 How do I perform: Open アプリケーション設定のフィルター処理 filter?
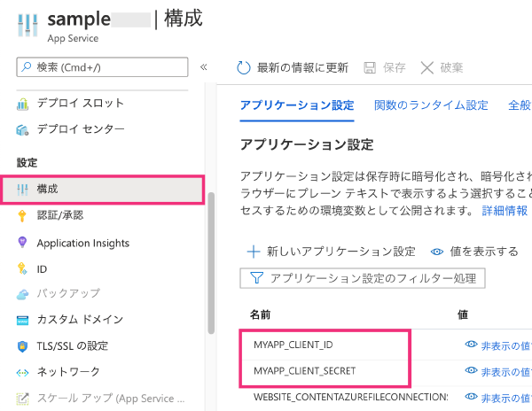tap(364, 278)
